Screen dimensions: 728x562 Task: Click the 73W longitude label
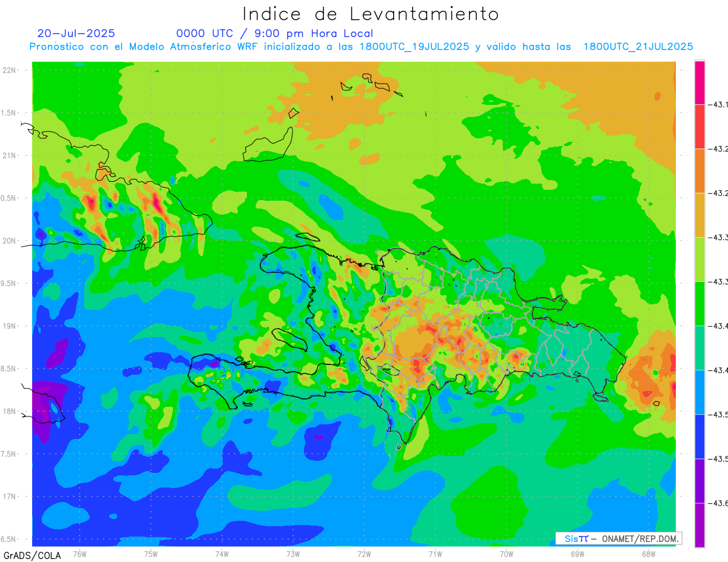point(293,554)
